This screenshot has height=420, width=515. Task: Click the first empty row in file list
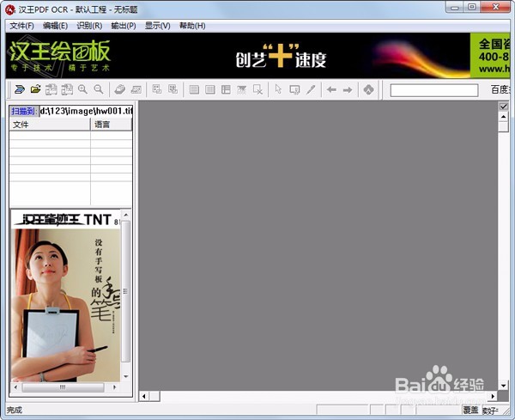pyautogui.click(x=70, y=136)
